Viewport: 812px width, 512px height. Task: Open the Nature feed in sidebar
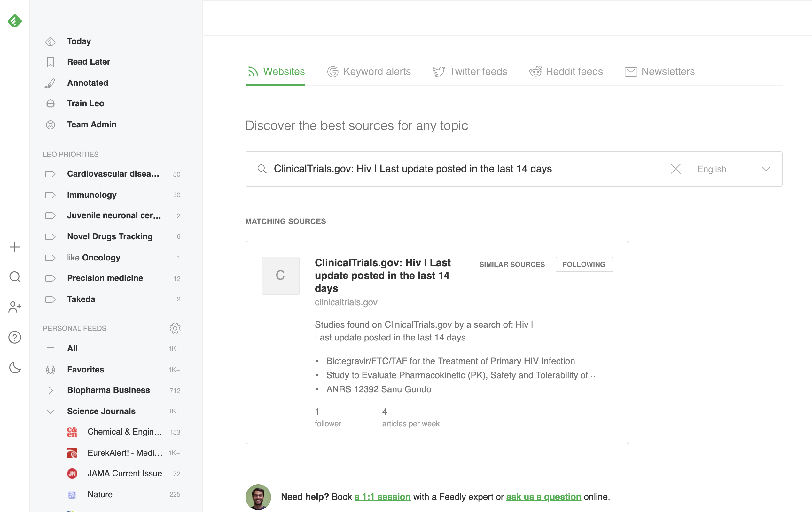(100, 494)
